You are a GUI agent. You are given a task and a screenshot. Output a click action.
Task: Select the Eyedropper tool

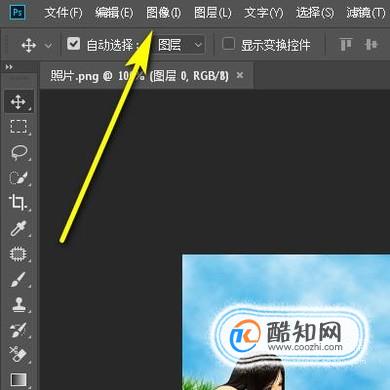point(18,228)
